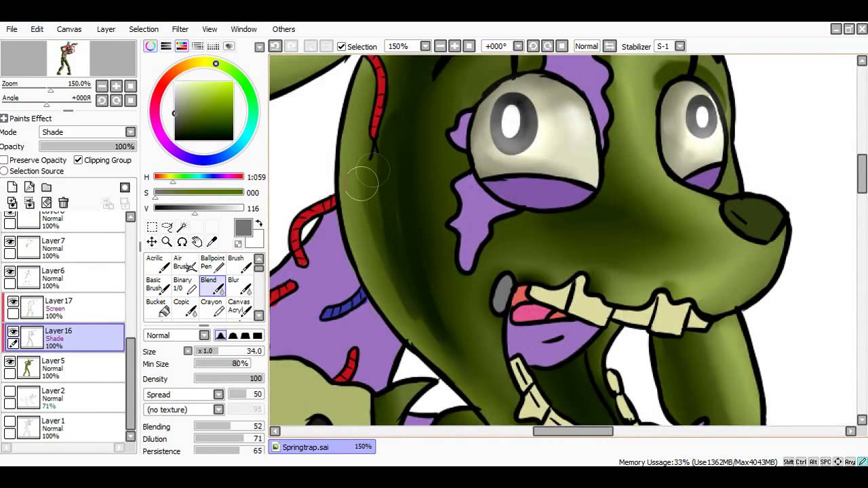Select the Acrilic brush tool

157,263
